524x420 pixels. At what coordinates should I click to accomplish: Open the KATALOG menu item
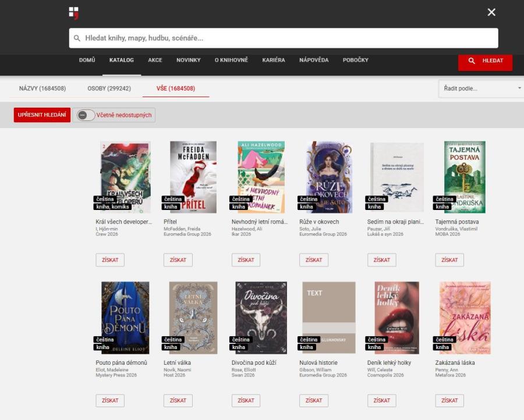pyautogui.click(x=122, y=60)
